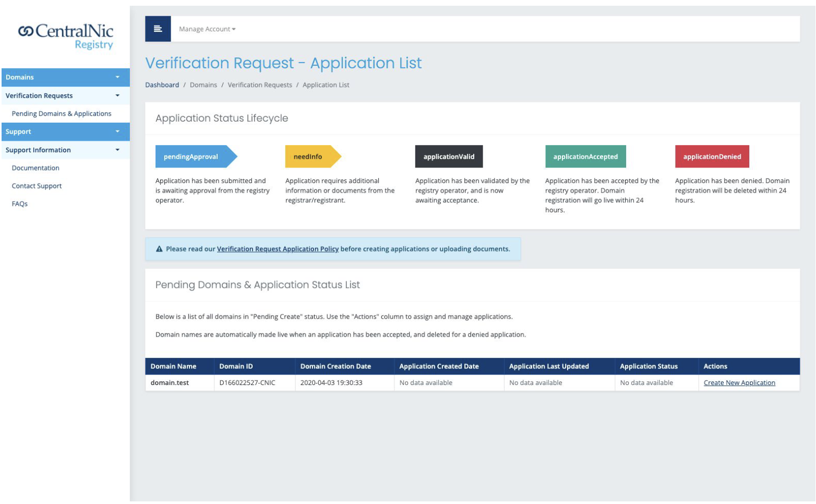This screenshot has width=816, height=504.
Task: Open Pending Domains & Applications
Action: (x=62, y=114)
